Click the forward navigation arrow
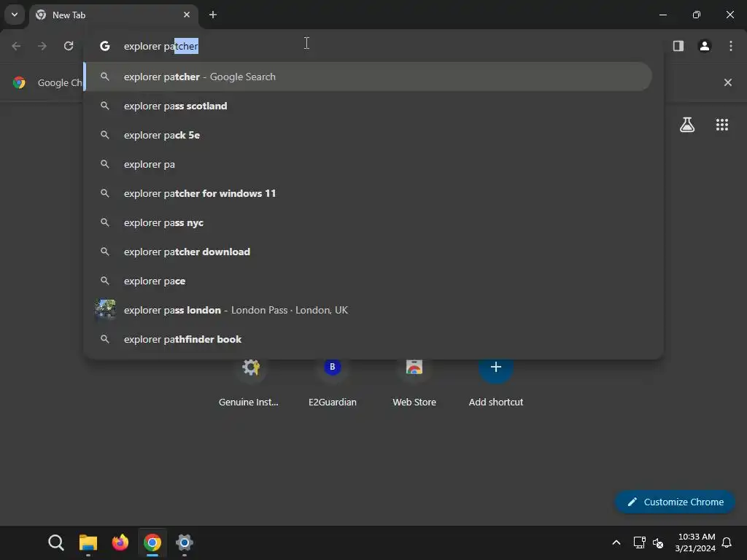This screenshot has height=560, width=747. [x=42, y=46]
